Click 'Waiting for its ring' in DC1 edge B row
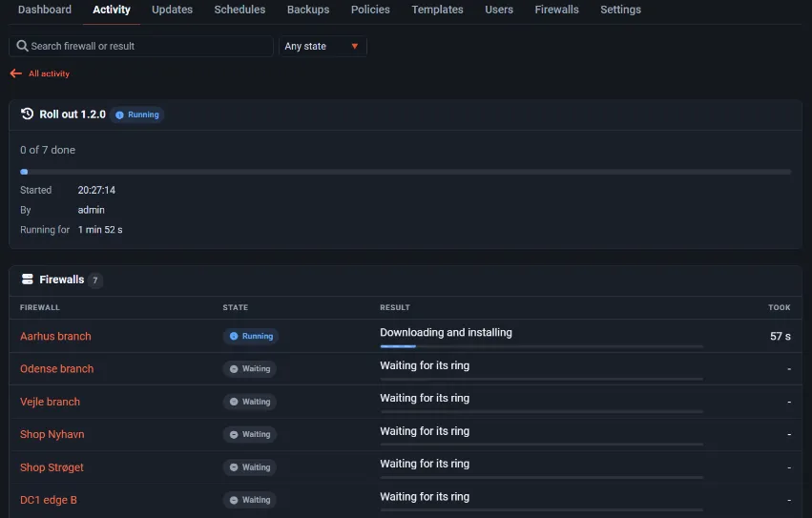This screenshot has height=518, width=812. point(425,497)
